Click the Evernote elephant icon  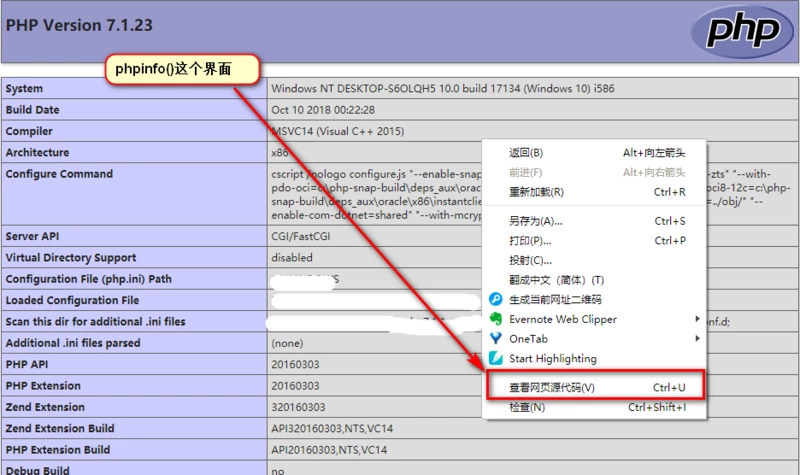point(494,319)
